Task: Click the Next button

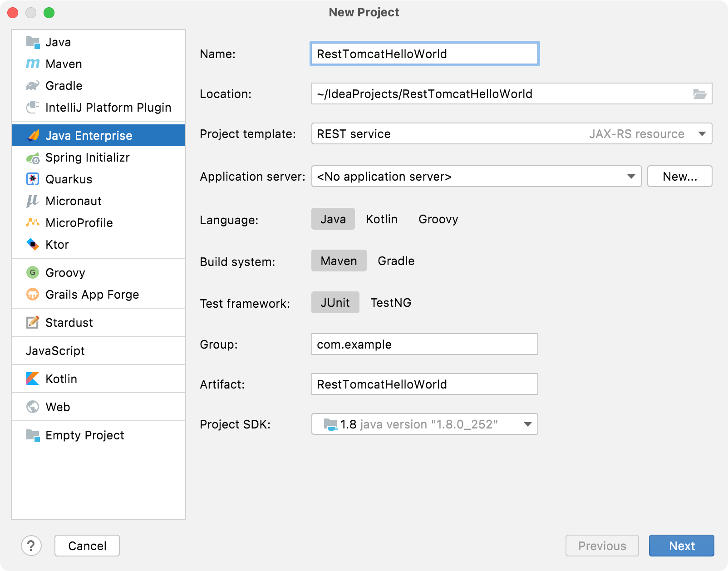Action: pyautogui.click(x=682, y=546)
